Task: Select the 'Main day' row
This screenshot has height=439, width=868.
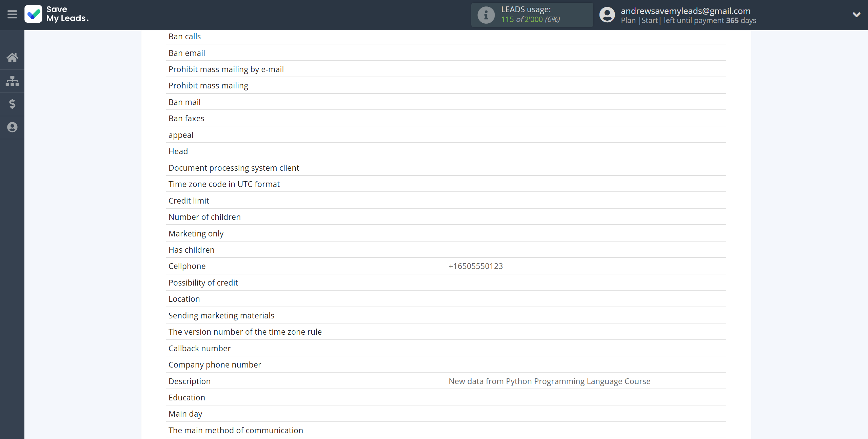Action: (x=446, y=414)
